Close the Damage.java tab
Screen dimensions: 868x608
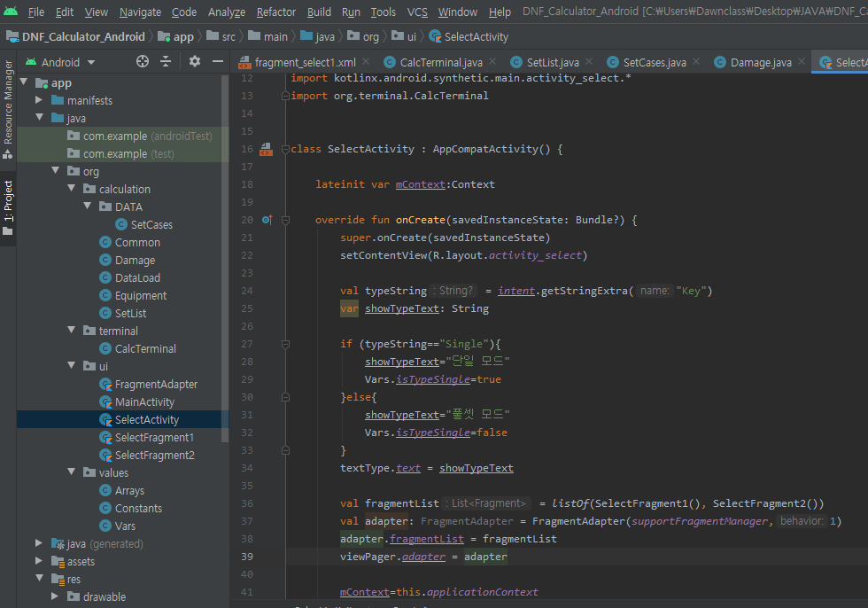[x=802, y=61]
